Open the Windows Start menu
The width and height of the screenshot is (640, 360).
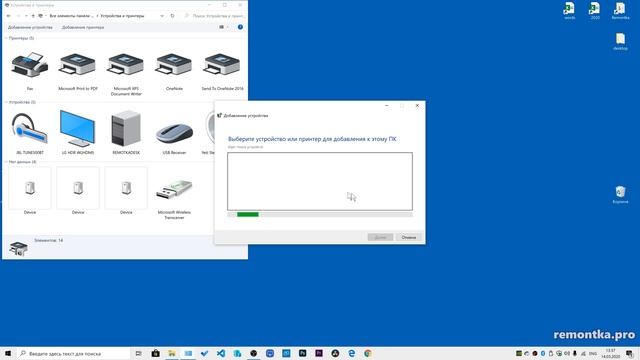(8, 353)
